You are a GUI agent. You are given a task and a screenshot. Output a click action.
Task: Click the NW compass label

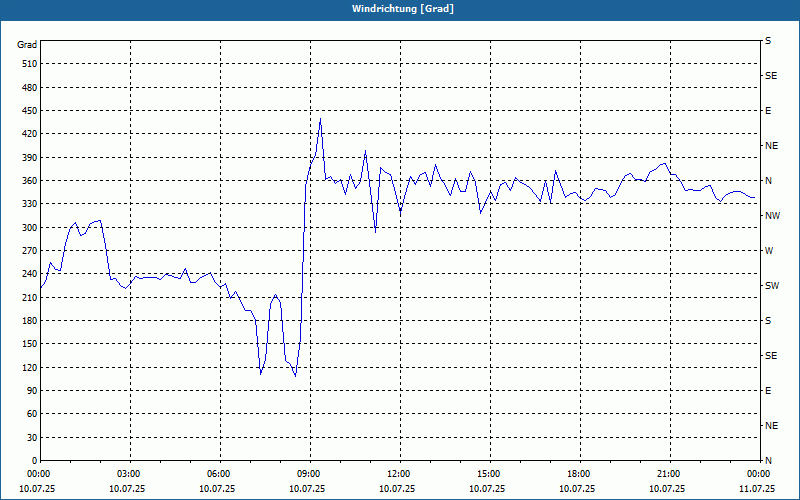(772, 216)
